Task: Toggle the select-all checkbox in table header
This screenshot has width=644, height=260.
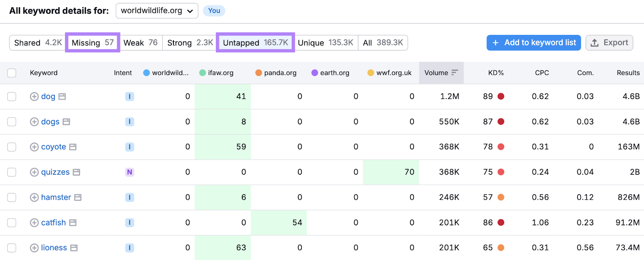Action: tap(12, 73)
